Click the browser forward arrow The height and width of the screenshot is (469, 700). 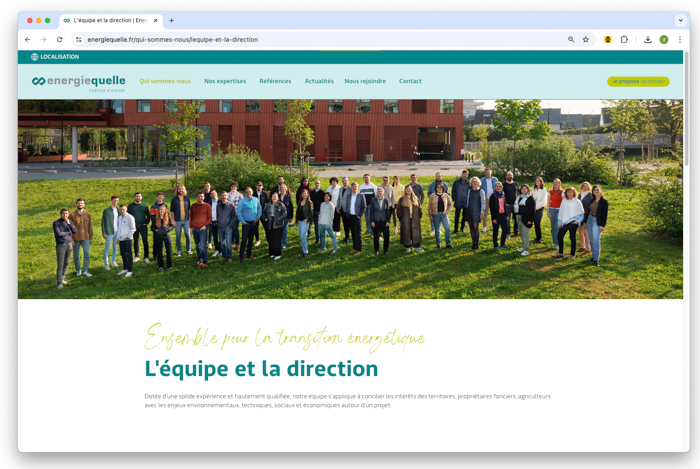pos(43,40)
